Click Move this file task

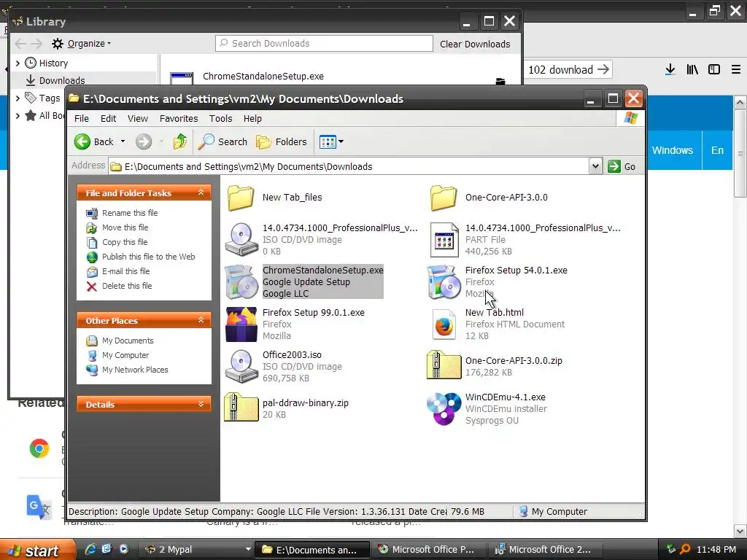click(x=125, y=227)
